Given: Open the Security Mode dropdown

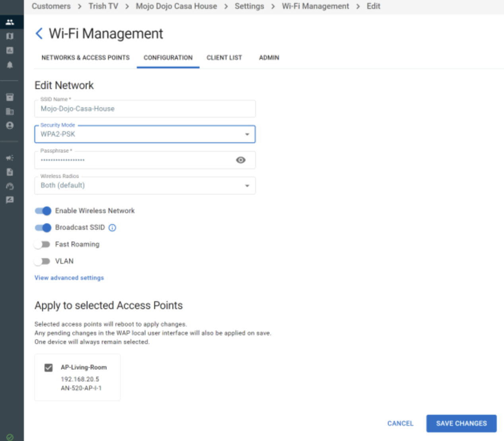Looking at the screenshot, I should pos(145,134).
